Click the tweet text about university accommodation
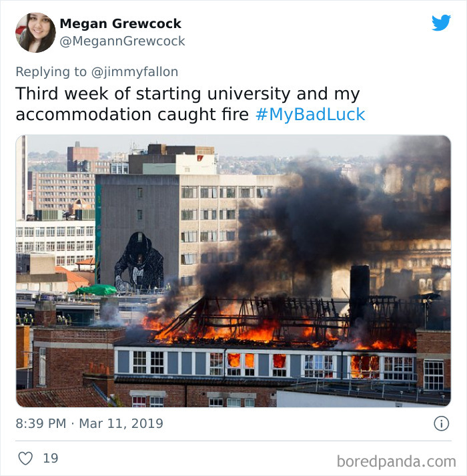This screenshot has width=467, height=476. [190, 104]
